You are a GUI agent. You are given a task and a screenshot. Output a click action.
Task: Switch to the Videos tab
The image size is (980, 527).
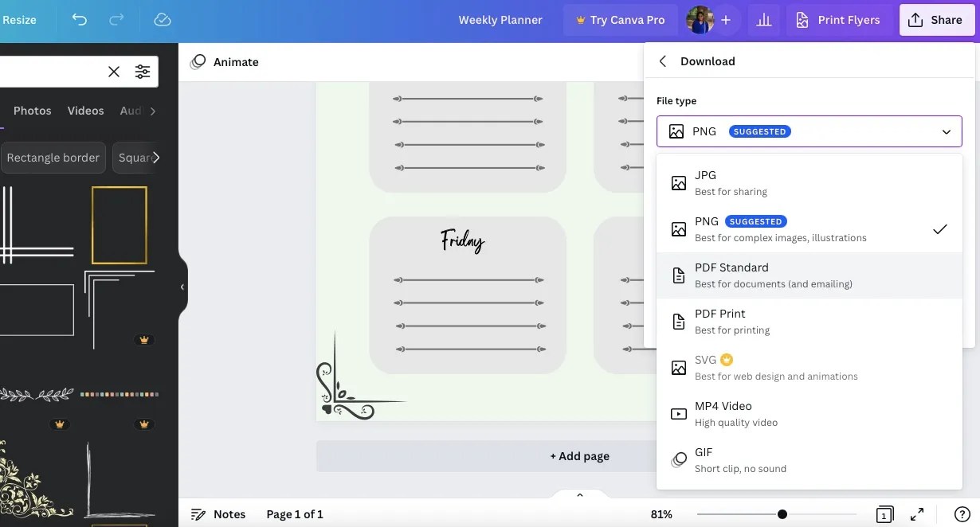tap(85, 111)
